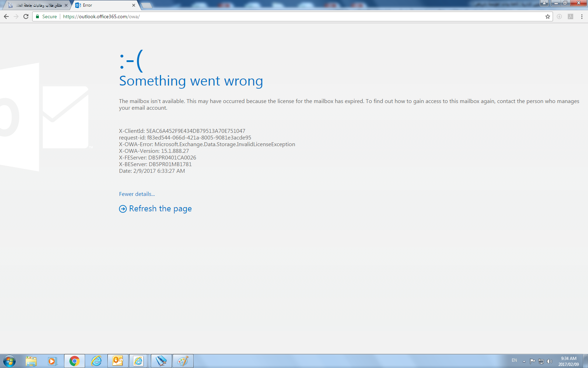Open the Windows Start menu
Viewport: 588px width, 368px height.
[9, 361]
